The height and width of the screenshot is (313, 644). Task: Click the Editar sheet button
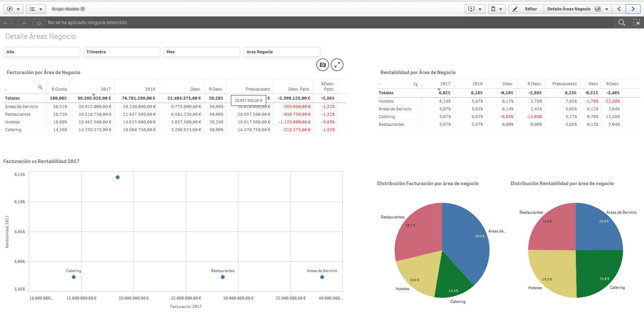click(x=526, y=9)
